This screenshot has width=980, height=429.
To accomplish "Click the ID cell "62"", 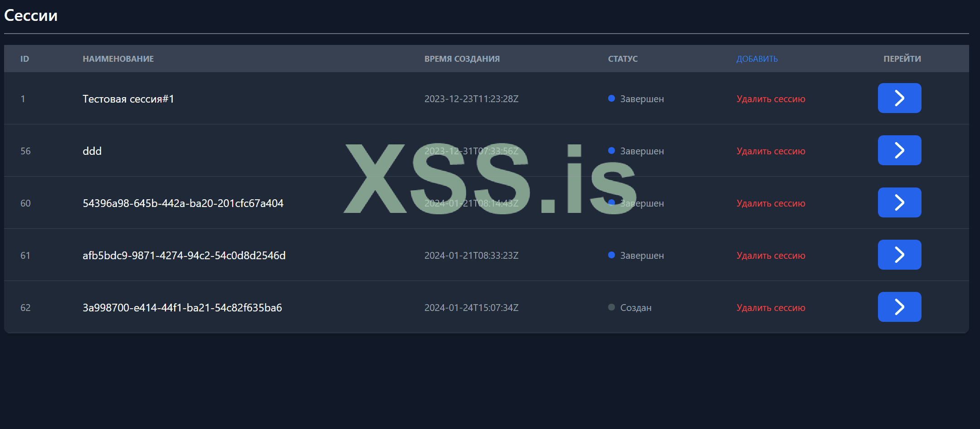I will [25, 308].
